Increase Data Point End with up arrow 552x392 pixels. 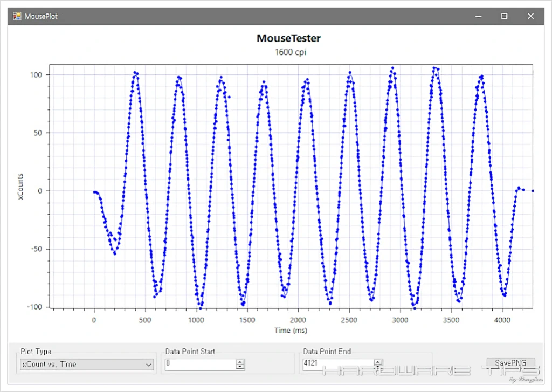pyautogui.click(x=378, y=362)
